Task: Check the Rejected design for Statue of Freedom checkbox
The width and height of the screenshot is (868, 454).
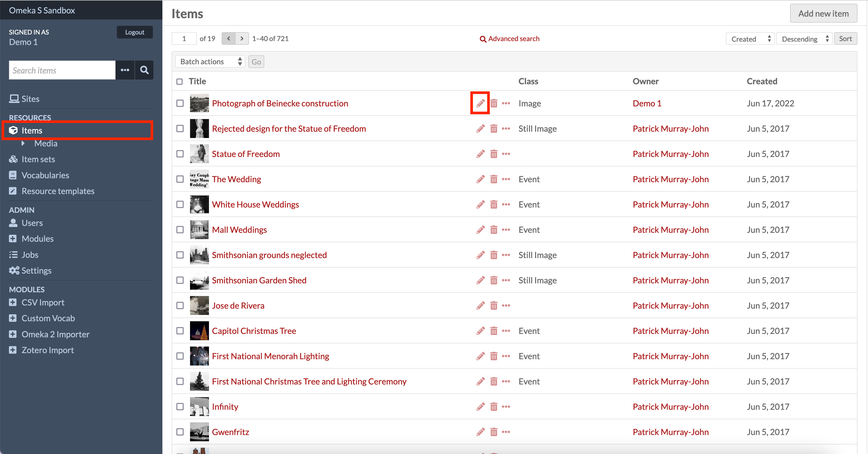Action: (180, 129)
